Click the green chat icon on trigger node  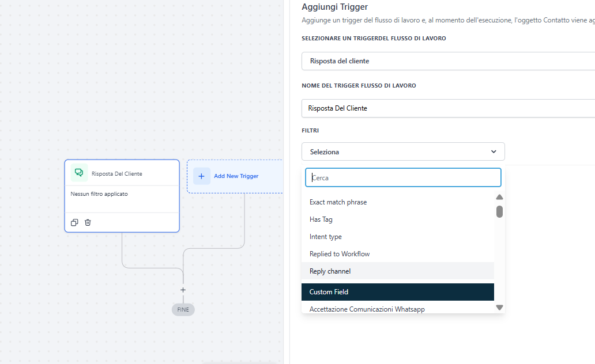point(79,173)
